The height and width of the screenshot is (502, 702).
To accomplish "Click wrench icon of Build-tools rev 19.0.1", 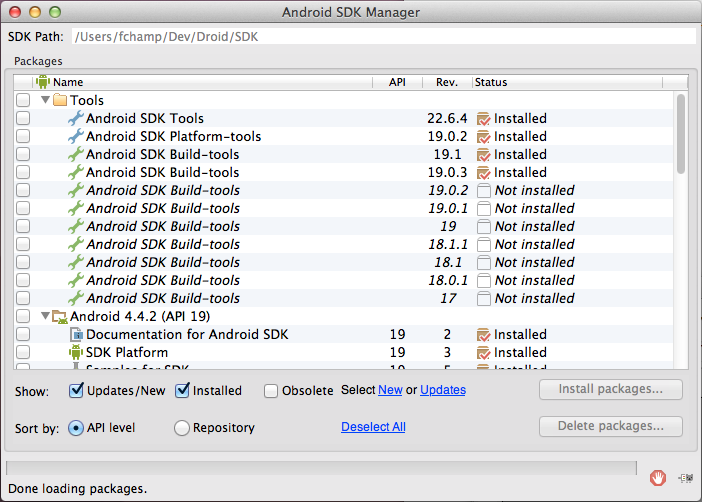I will 76,208.
